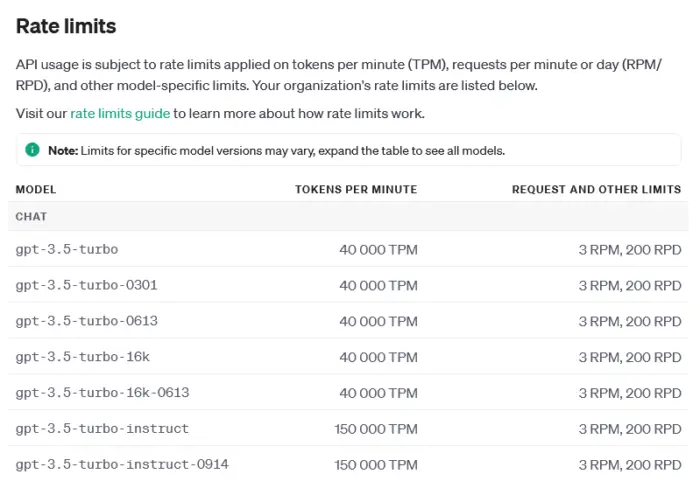Image resolution: width=700 pixels, height=481 pixels.
Task: Click the REQUEST AND OTHER LIMITS header
Action: point(596,189)
